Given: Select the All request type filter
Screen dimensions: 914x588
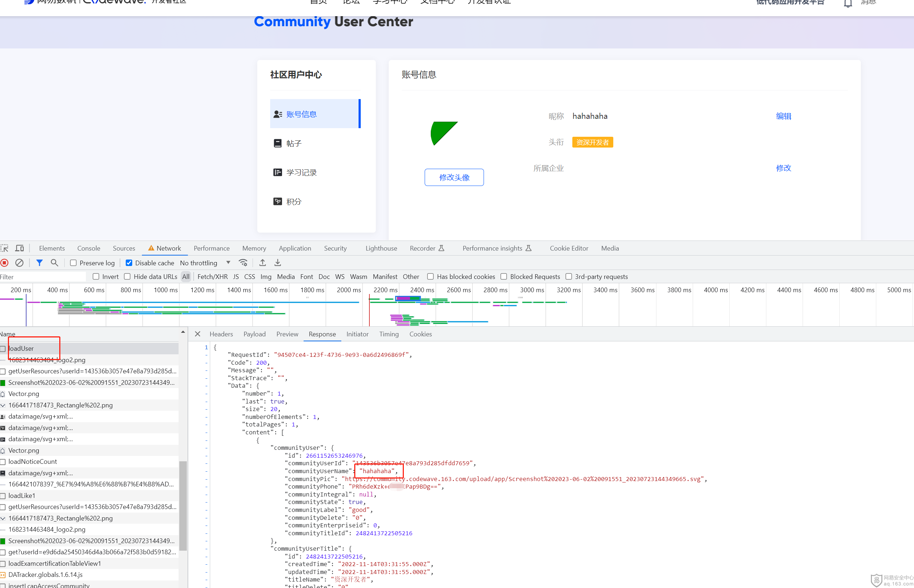Looking at the screenshot, I should tap(186, 276).
